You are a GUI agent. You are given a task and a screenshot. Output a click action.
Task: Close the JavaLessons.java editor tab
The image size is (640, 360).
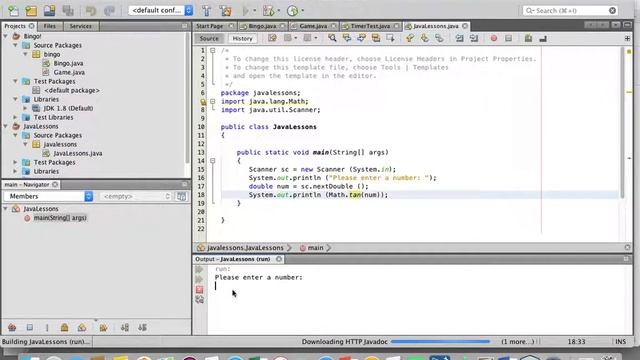465,26
